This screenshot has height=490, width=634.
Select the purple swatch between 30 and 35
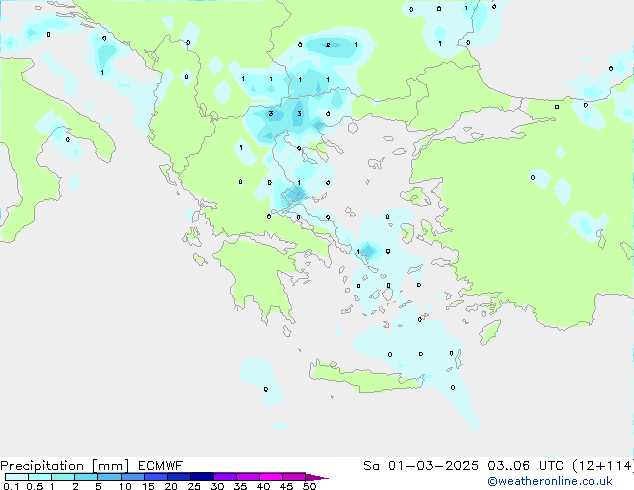pyautogui.click(x=225, y=477)
